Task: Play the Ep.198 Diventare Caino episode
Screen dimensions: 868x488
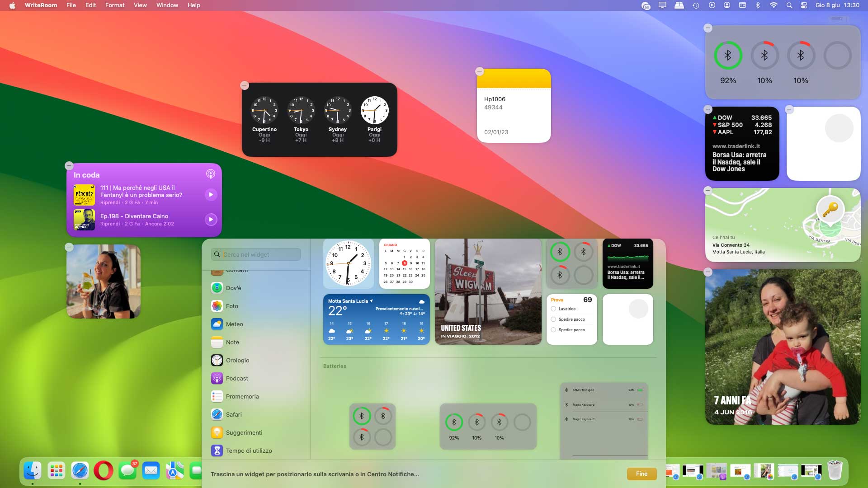Action: 211,220
